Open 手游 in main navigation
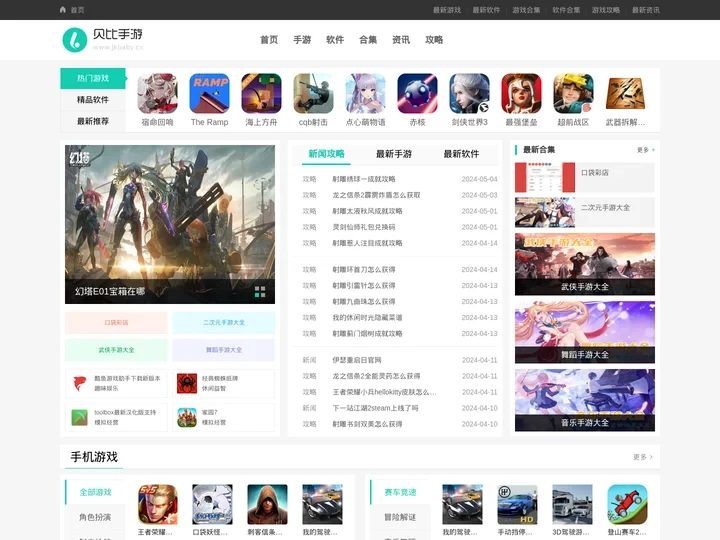Screen dimensions: 720x540 (x=302, y=40)
